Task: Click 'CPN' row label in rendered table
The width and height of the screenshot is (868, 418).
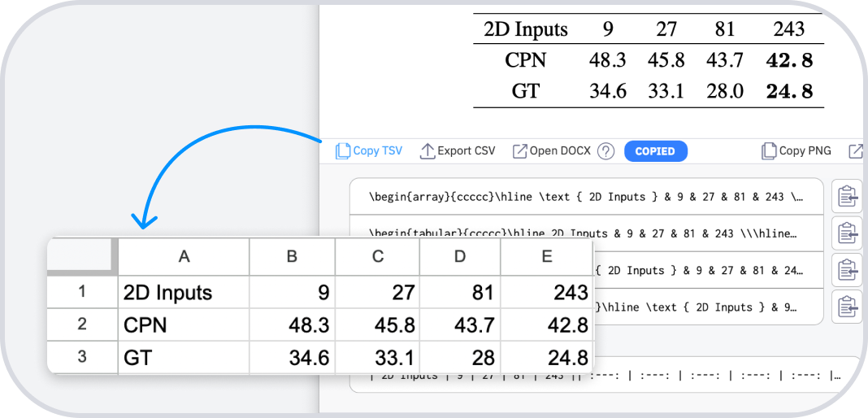Action: [x=525, y=60]
